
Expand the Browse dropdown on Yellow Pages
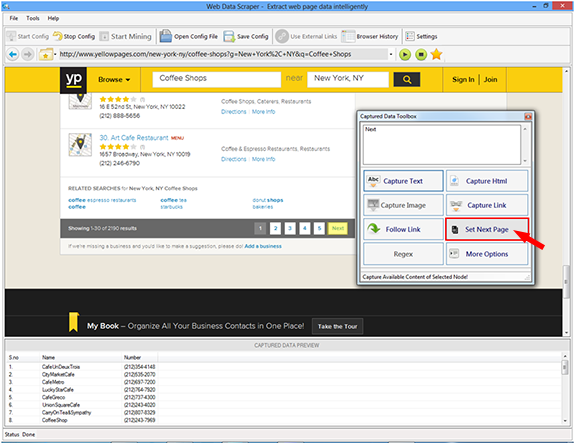pyautogui.click(x=114, y=80)
